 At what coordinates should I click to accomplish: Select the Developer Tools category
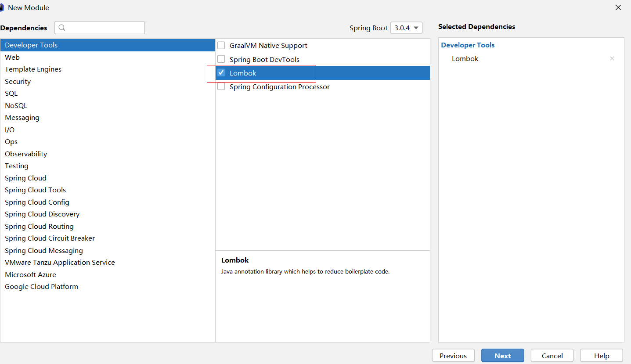[x=108, y=45]
